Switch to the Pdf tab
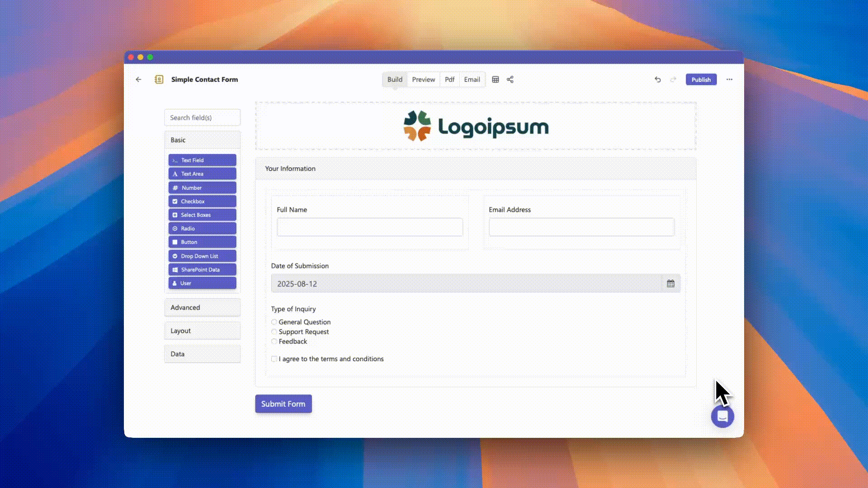This screenshot has height=488, width=868. [449, 80]
